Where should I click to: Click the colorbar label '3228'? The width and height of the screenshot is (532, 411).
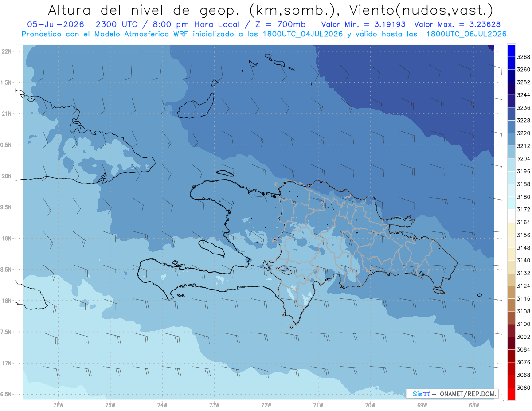[x=524, y=120]
